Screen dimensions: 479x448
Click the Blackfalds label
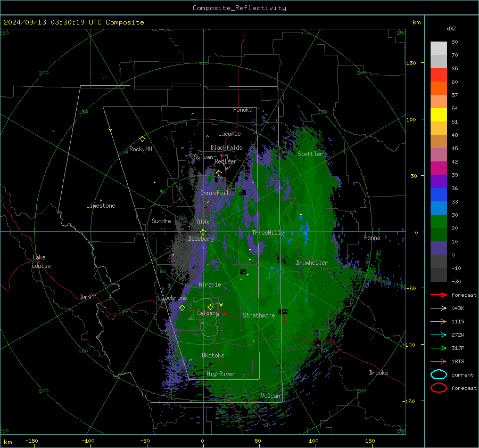coord(226,148)
